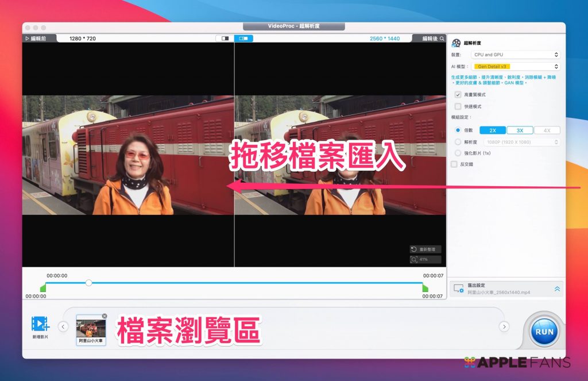
Task: Switch to the single split-view layout icon
Action: click(225, 39)
